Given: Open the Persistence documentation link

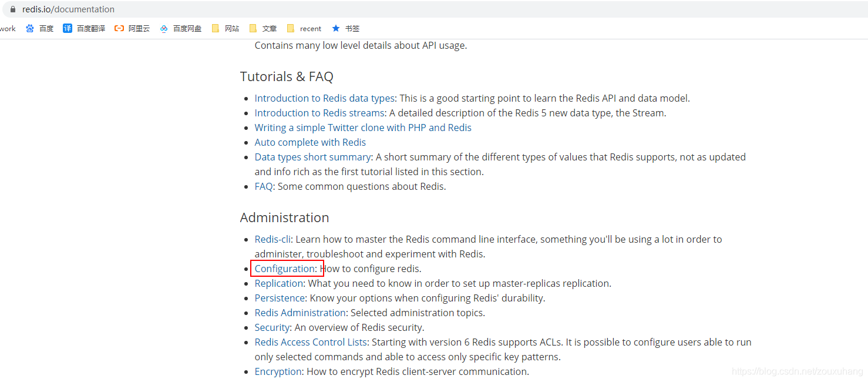Looking at the screenshot, I should coord(280,298).
